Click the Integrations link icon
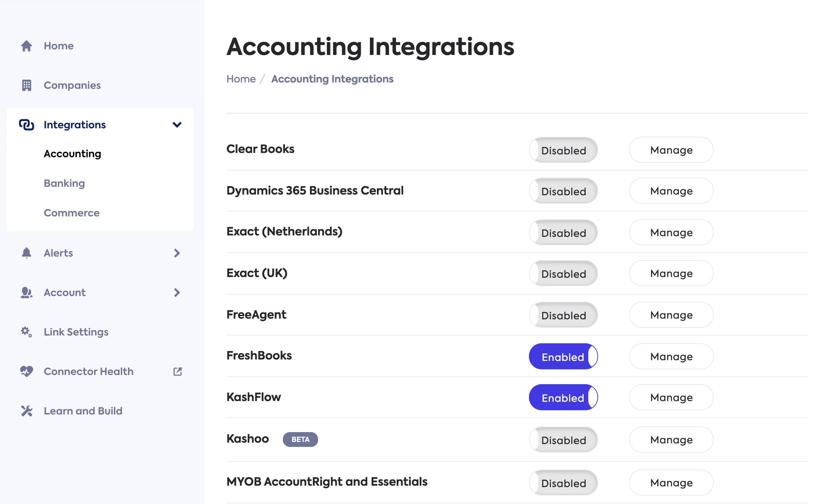 click(x=26, y=125)
